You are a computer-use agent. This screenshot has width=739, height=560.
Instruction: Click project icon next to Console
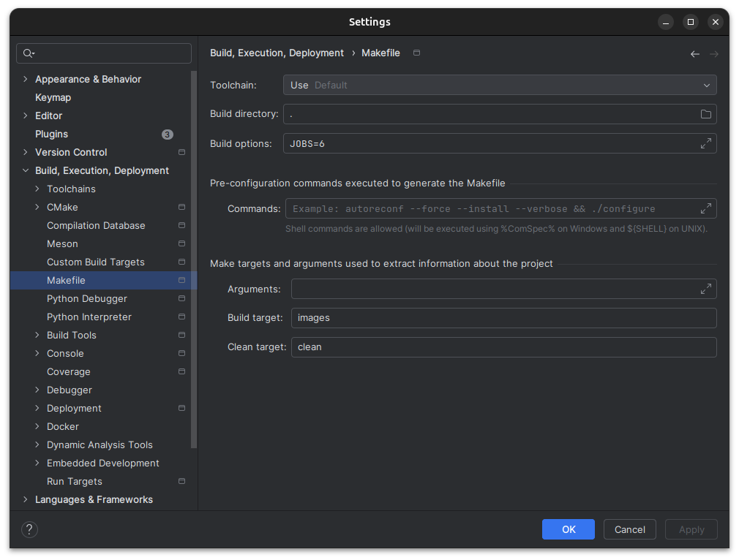point(181,353)
